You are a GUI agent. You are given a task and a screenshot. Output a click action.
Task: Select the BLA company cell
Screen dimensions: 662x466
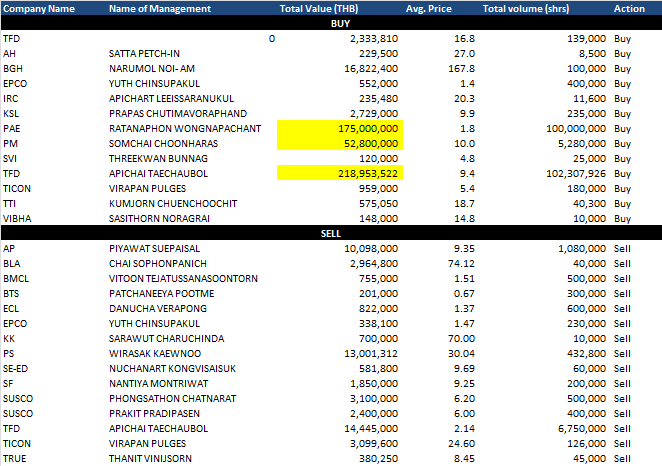point(11,263)
